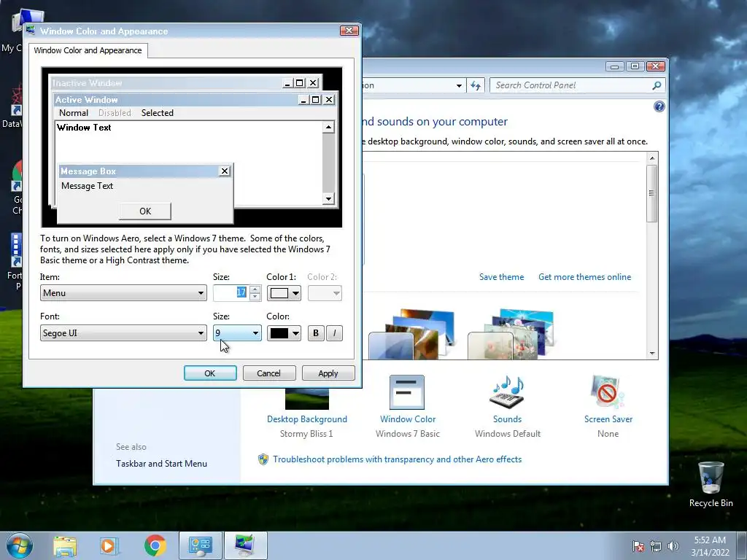Toggle the Italic font button
Viewport: 747px width, 560px height.
pyautogui.click(x=334, y=332)
